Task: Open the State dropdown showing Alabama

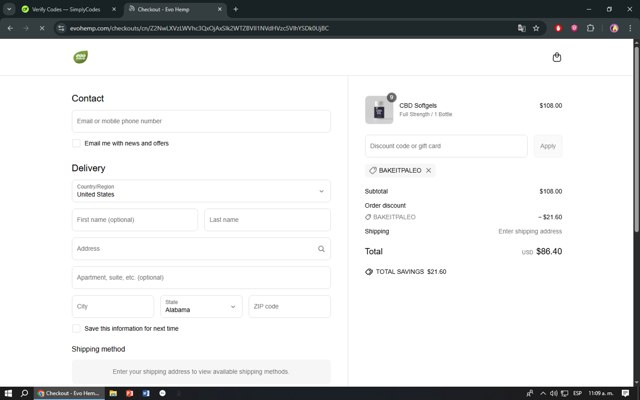Action: (x=201, y=307)
